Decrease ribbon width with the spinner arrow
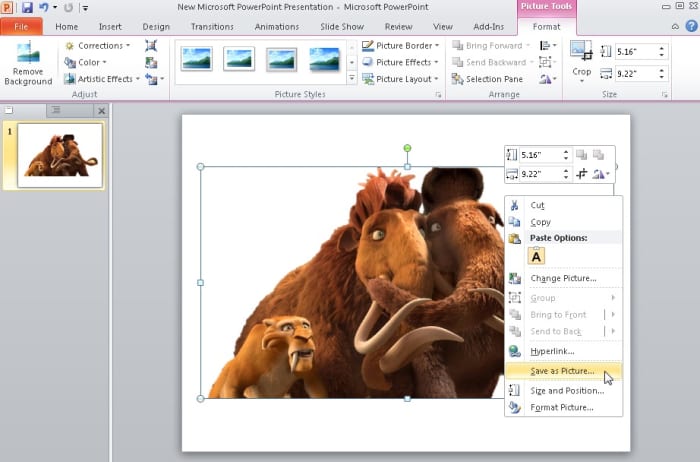Viewport: 700px width, 462px height. [x=662, y=77]
